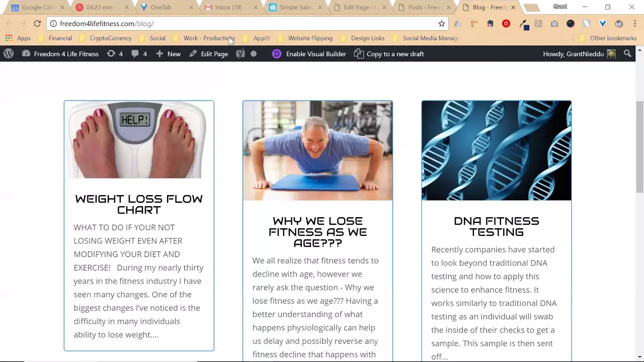
Task: Open the Social bookmarks folder
Action: [152, 38]
